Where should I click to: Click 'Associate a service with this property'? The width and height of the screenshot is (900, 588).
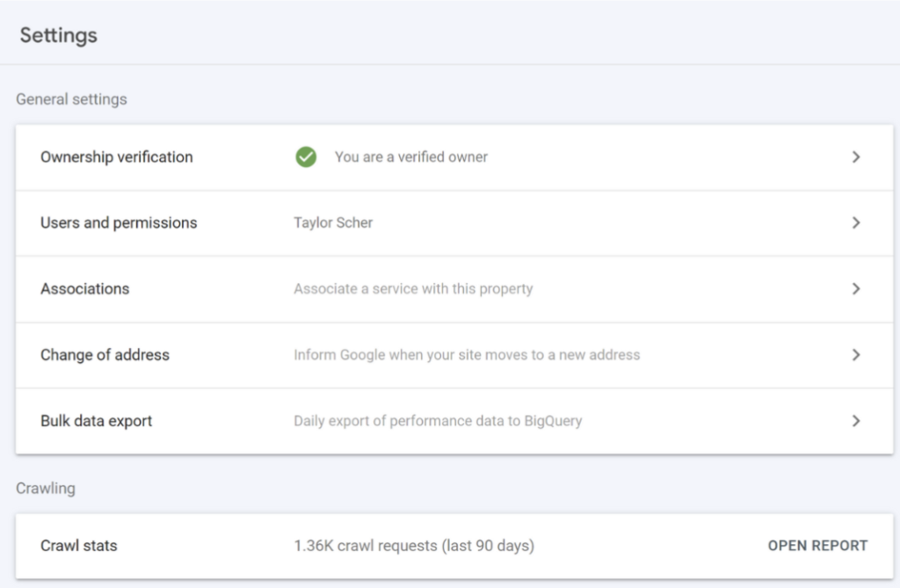tap(413, 289)
